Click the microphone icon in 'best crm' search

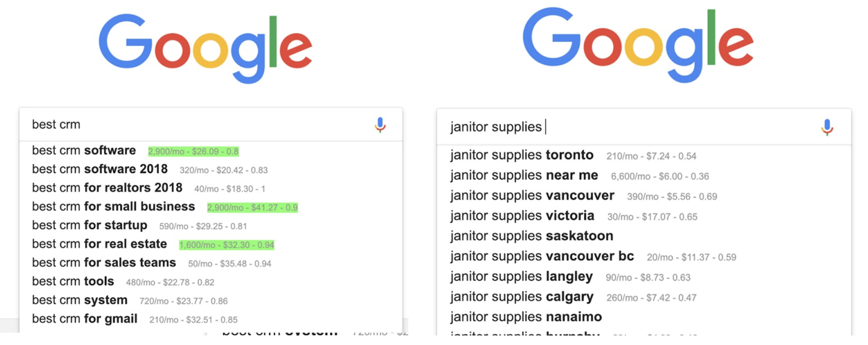pos(380,125)
